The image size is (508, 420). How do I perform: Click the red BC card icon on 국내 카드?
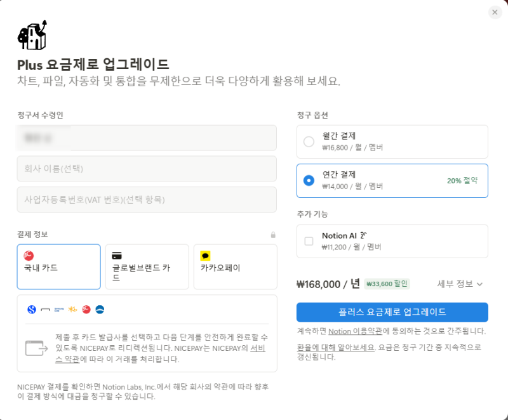coord(29,256)
